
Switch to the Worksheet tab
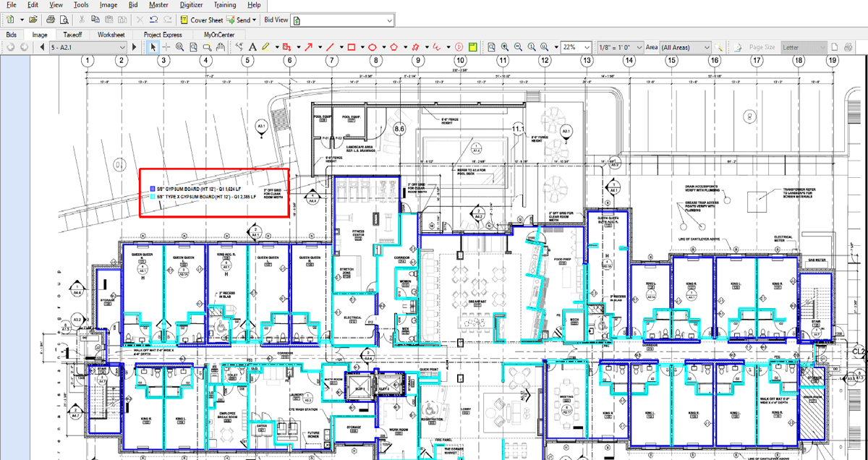111,34
